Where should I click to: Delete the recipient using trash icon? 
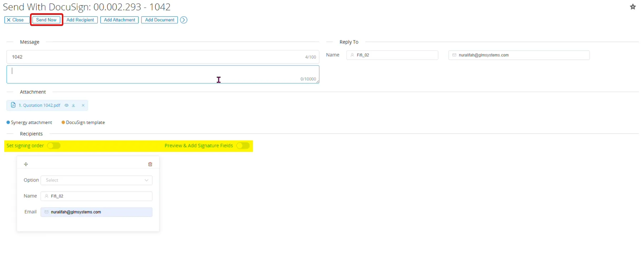pyautogui.click(x=150, y=164)
